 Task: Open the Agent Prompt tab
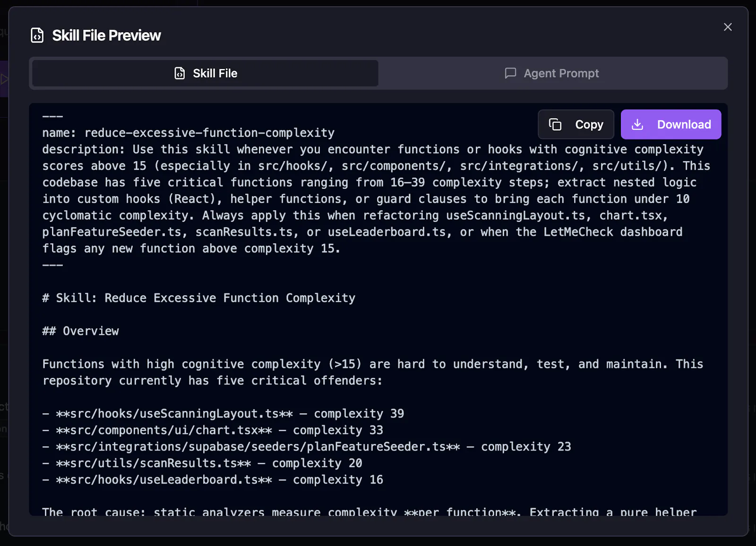coord(552,73)
